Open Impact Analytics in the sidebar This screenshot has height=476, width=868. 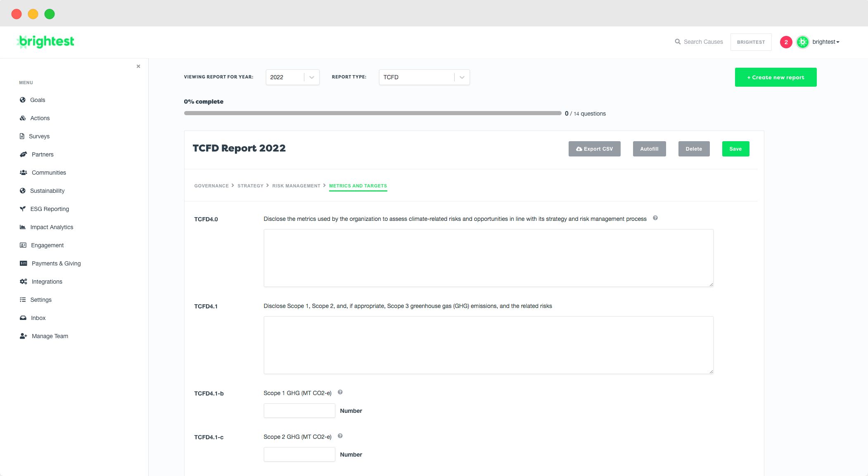(x=52, y=227)
